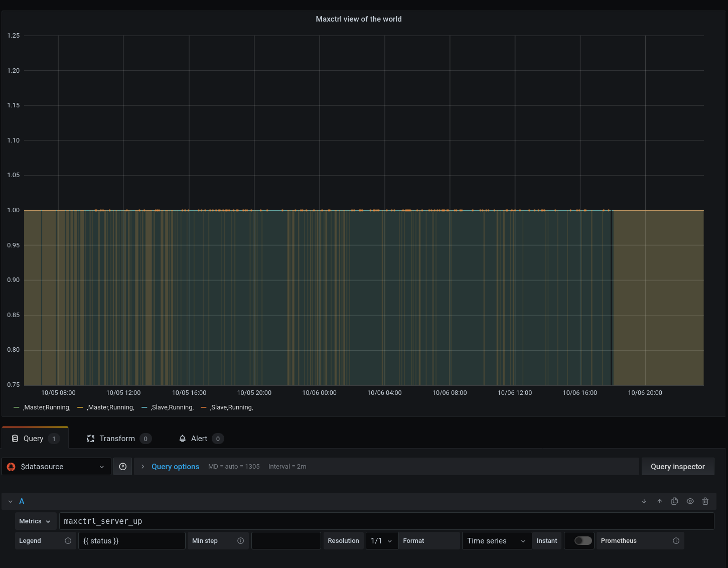The height and width of the screenshot is (568, 728).
Task: Delete query A with trash icon
Action: (x=705, y=501)
